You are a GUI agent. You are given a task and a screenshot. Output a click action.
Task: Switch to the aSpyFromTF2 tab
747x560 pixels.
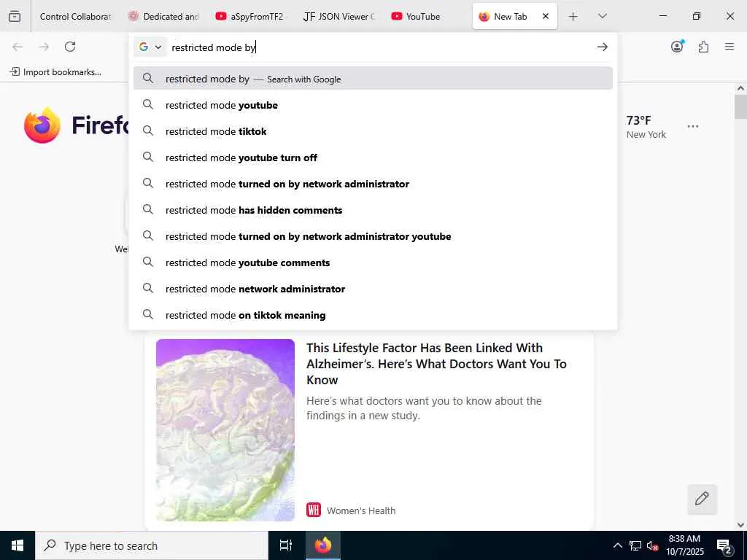click(x=249, y=17)
